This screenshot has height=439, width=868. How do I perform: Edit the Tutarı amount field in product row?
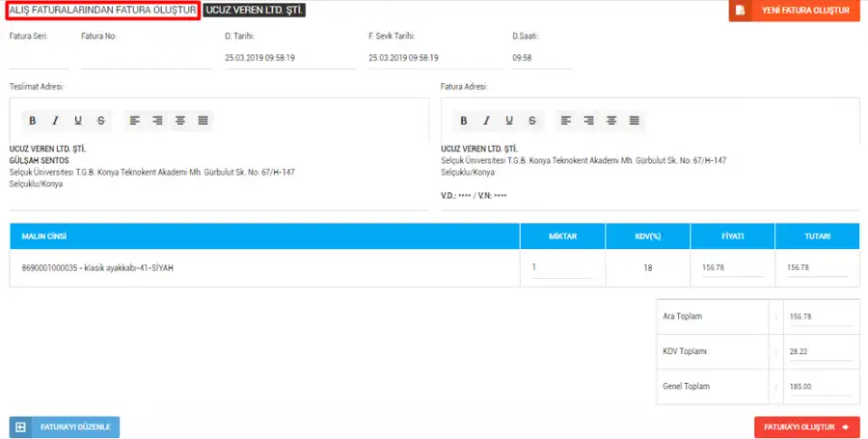817,267
